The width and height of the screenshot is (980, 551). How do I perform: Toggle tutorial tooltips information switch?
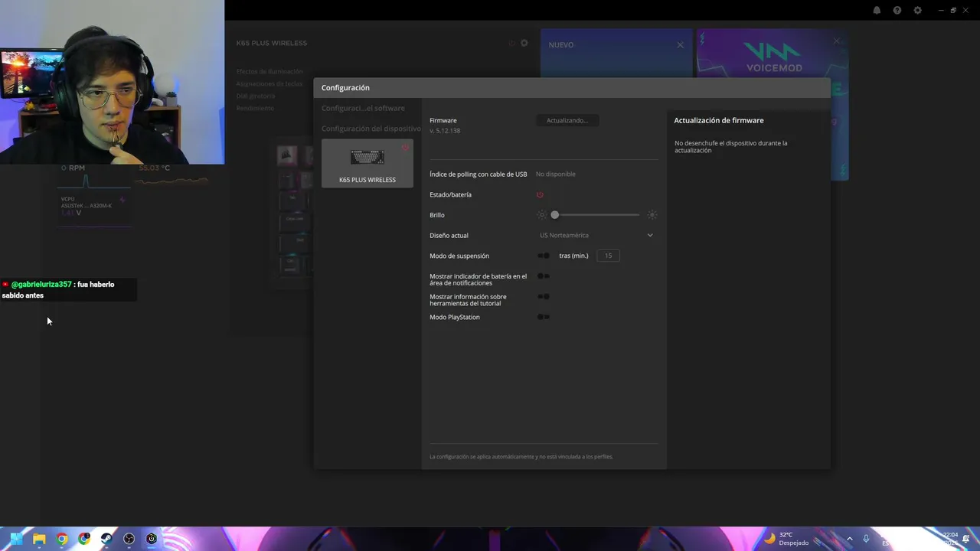point(544,297)
